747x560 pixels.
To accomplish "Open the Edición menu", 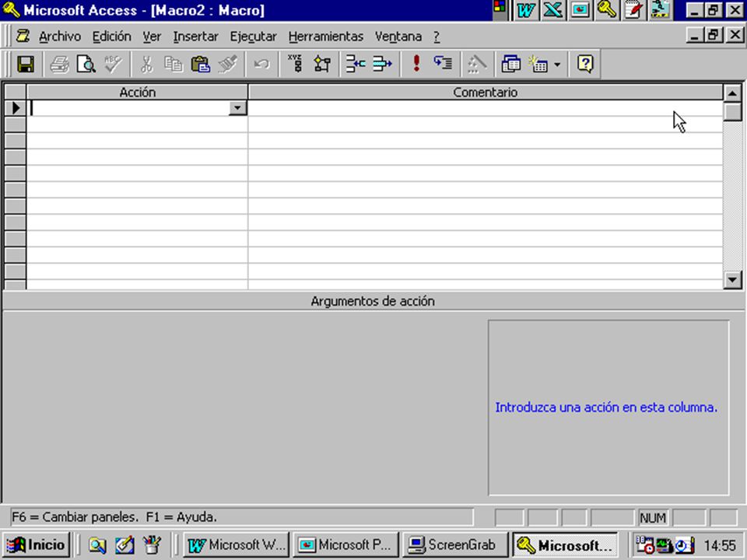I will pyautogui.click(x=111, y=37).
